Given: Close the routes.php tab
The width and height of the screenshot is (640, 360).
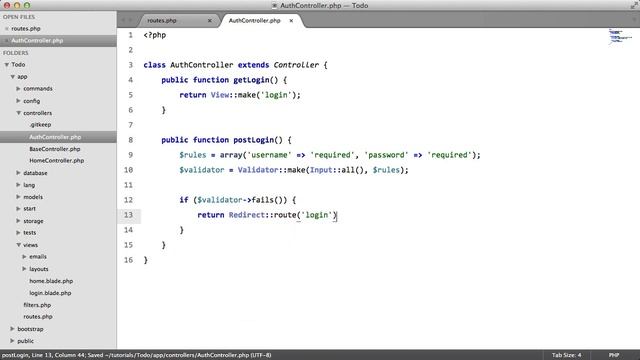Looking at the screenshot, I should (x=209, y=20).
